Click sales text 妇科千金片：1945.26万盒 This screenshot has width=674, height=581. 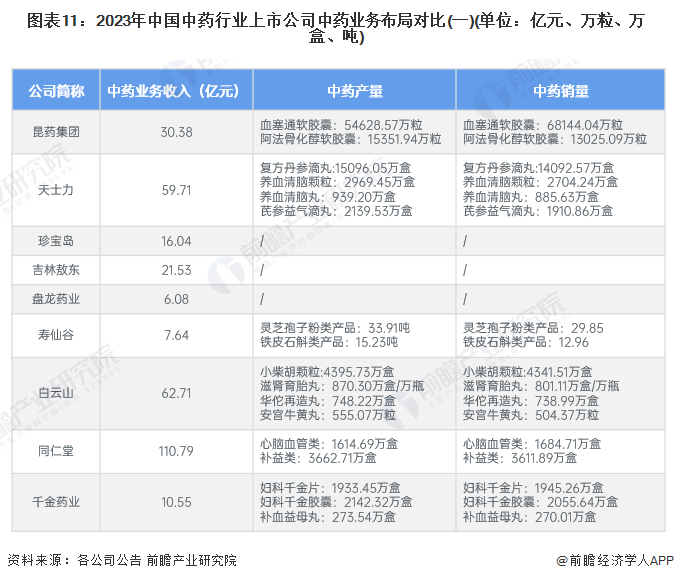point(533,488)
